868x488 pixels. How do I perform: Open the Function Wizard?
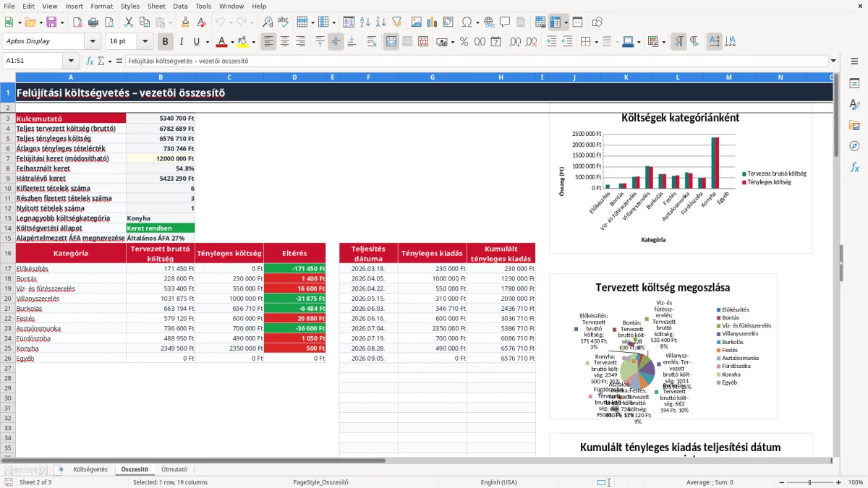coord(90,61)
